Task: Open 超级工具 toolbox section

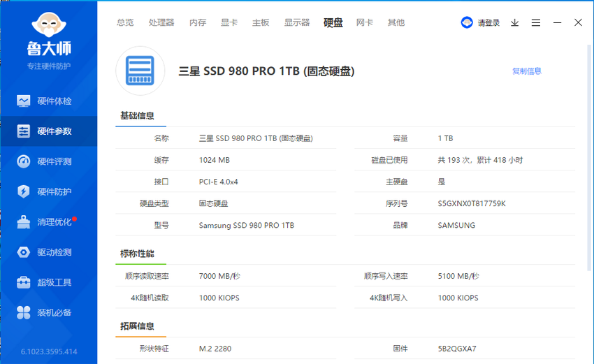Action: 48,282
